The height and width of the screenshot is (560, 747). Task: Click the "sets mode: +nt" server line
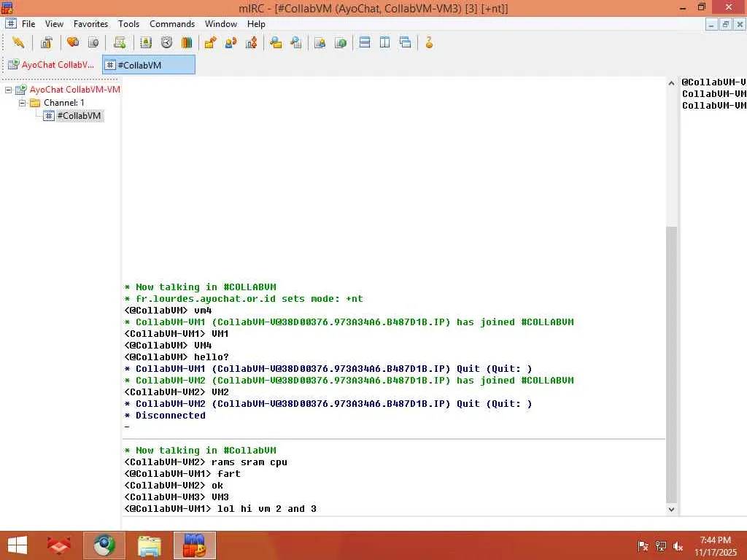244,298
